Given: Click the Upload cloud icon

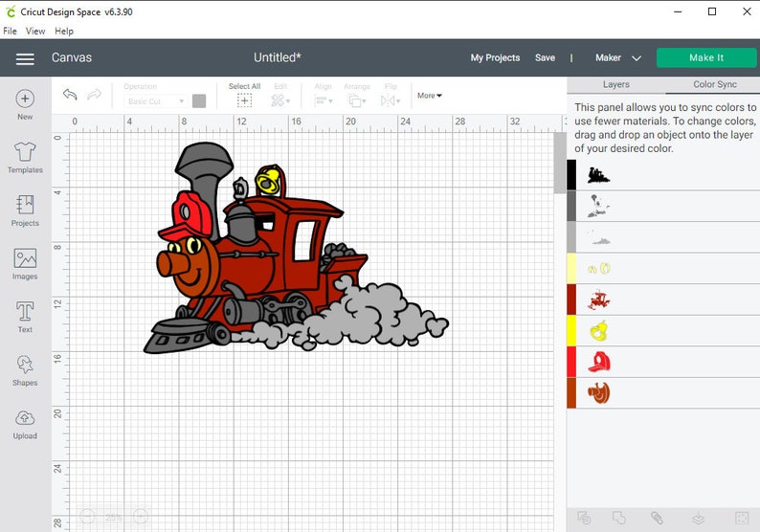Looking at the screenshot, I should coord(25,417).
